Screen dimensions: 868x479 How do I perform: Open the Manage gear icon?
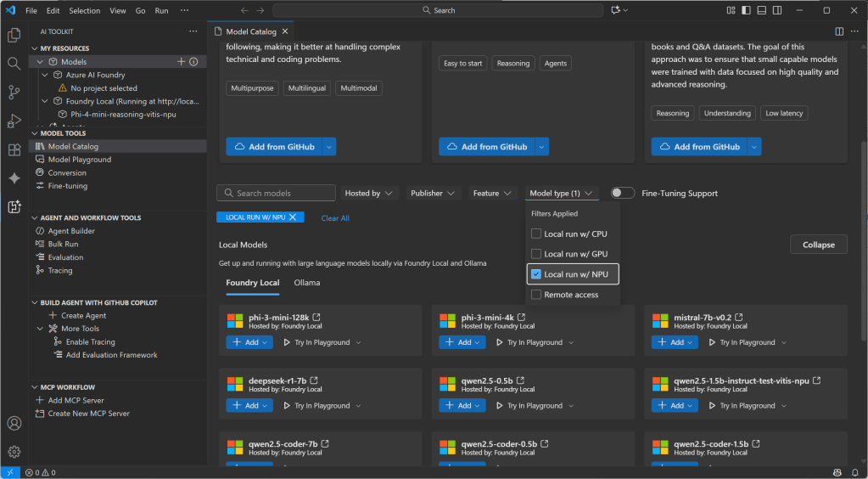[x=14, y=451]
